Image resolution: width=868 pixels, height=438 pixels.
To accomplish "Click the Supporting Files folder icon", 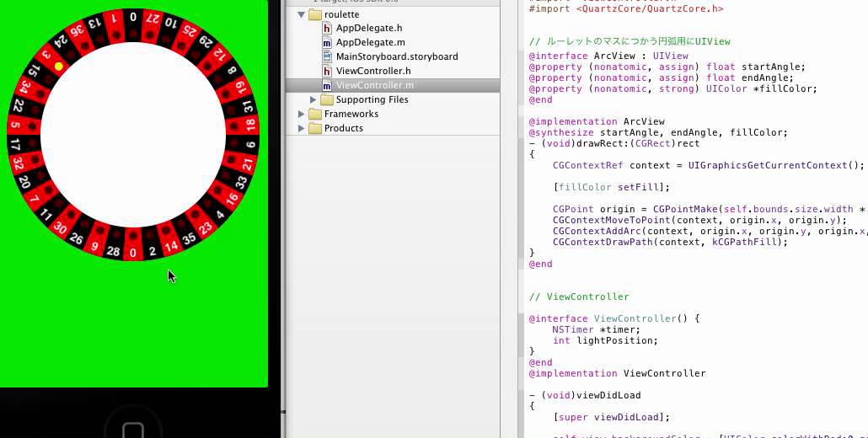I will (327, 99).
